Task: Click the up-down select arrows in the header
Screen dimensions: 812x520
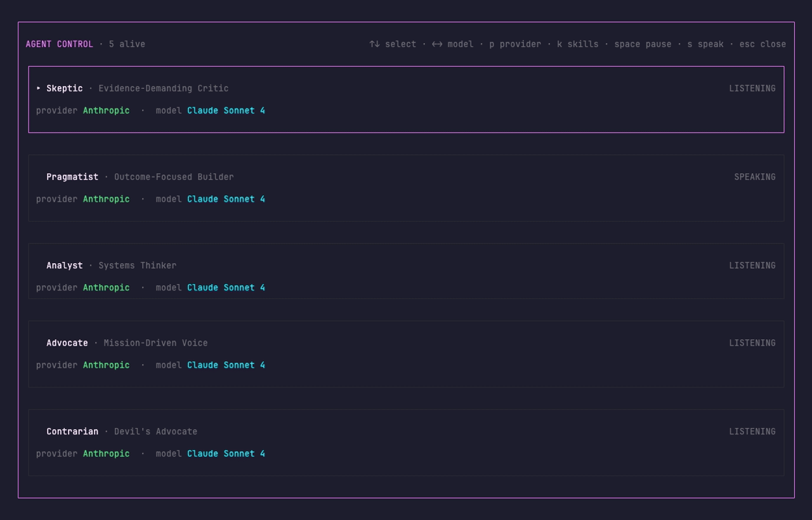Action: 374,44
